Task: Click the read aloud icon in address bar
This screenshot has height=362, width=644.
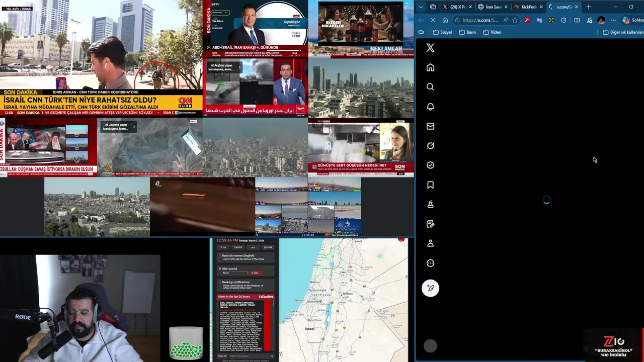Action: [506, 20]
